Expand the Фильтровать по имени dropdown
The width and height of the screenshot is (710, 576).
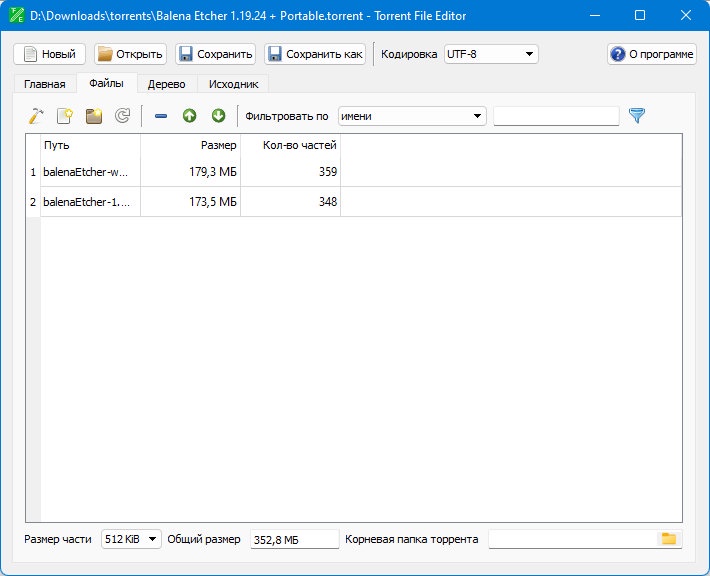pos(412,116)
